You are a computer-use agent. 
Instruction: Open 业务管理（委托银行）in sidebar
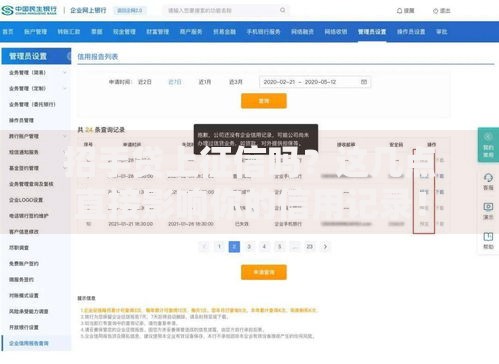coord(32,104)
